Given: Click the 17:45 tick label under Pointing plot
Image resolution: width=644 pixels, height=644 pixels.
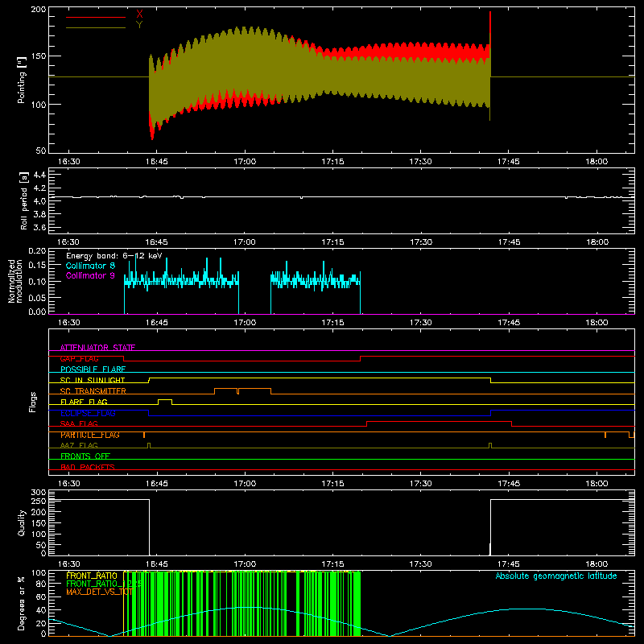Looking at the screenshot, I should pyautogui.click(x=509, y=162).
